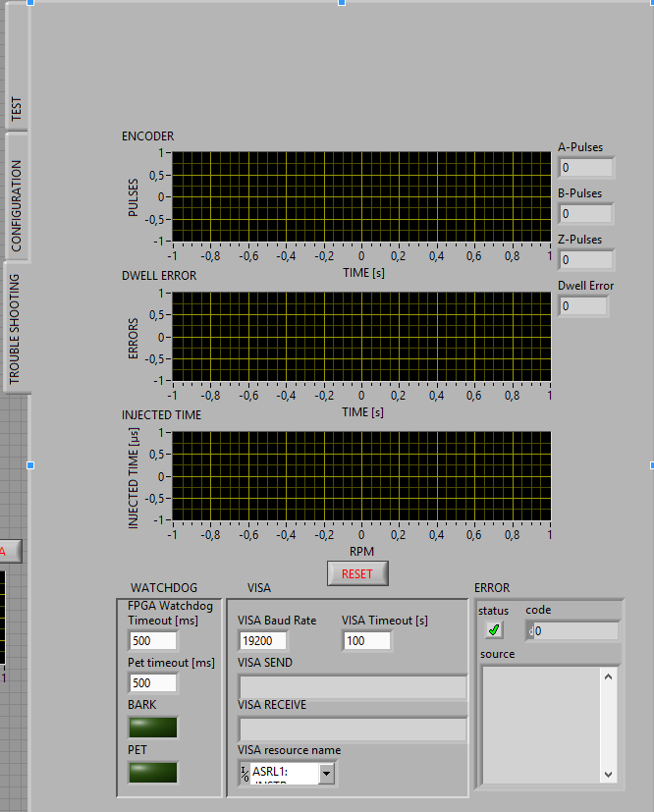
Task: Click the FPGA Watchdog Timeout field
Action: click(x=153, y=640)
